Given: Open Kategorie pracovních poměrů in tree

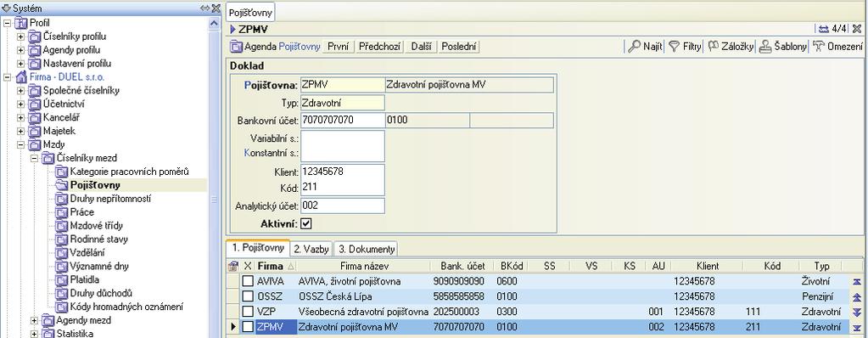Looking at the screenshot, I should click(130, 172).
